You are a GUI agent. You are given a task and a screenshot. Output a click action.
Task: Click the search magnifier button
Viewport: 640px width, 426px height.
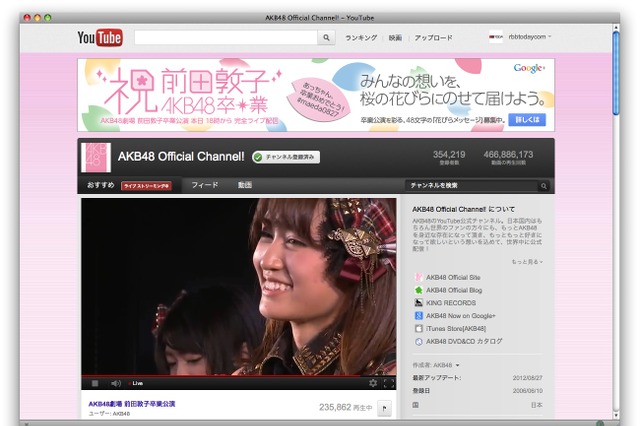(326, 38)
